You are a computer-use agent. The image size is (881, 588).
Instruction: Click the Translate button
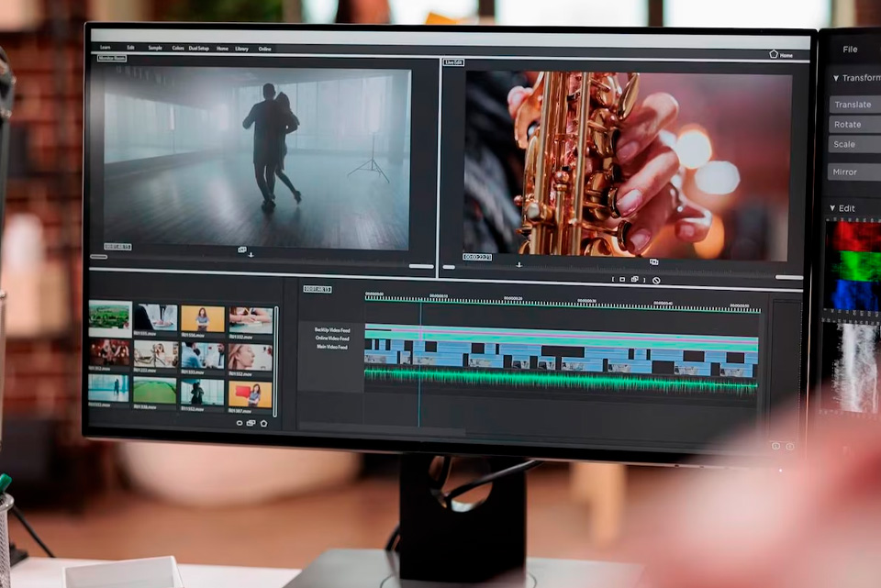click(x=855, y=105)
